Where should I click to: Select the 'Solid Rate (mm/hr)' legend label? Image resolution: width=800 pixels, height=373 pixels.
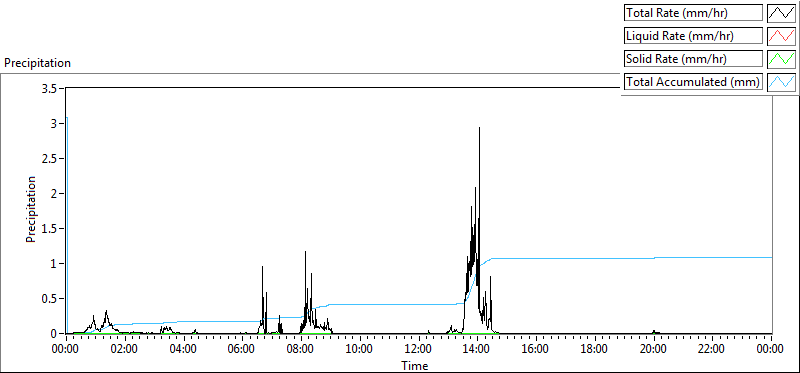click(x=693, y=59)
